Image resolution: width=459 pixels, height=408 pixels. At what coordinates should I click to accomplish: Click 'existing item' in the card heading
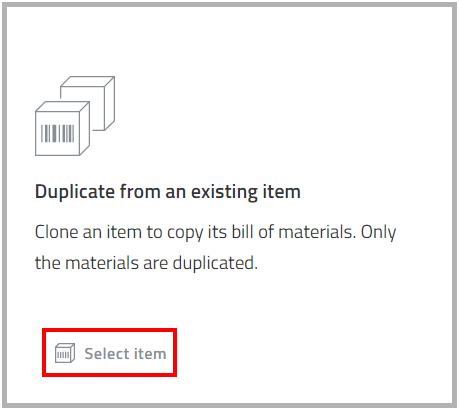(x=246, y=192)
